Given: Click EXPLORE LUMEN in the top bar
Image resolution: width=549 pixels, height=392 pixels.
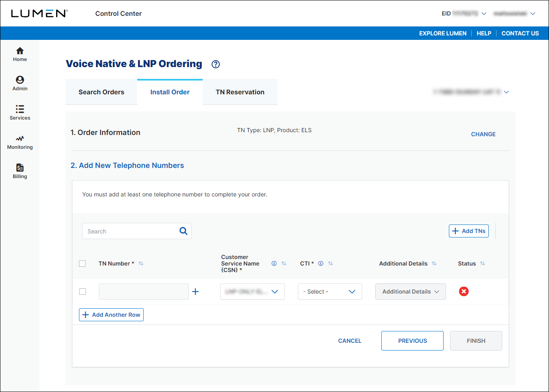Looking at the screenshot, I should pos(443,33).
